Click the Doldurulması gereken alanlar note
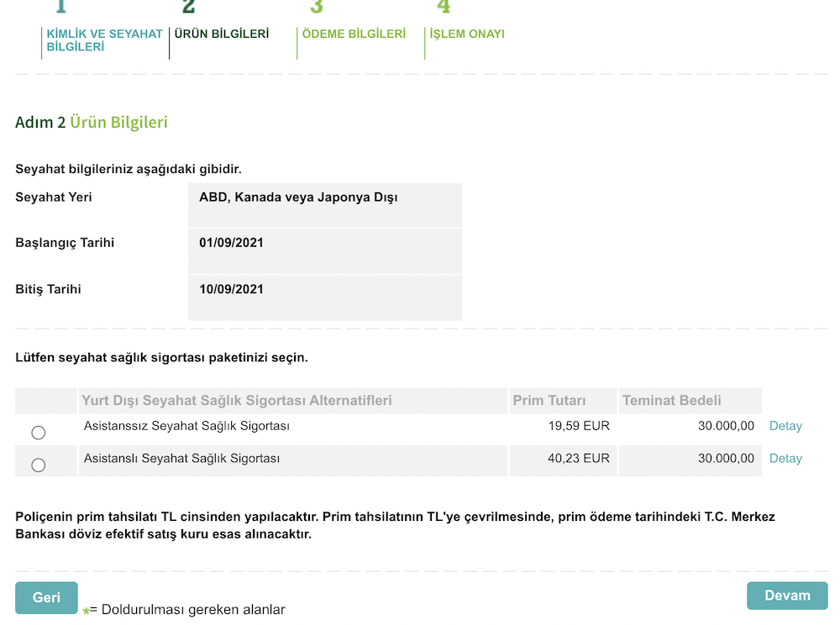840x625 pixels. pyautogui.click(x=184, y=610)
